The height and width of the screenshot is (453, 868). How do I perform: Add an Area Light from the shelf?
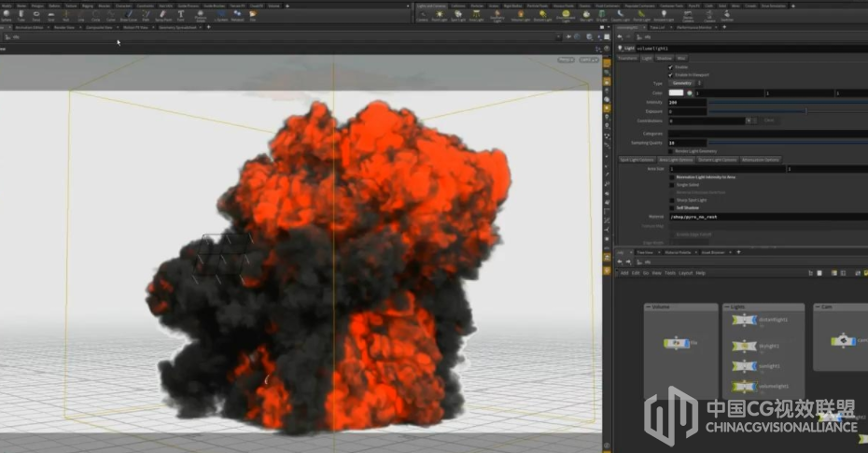click(476, 16)
